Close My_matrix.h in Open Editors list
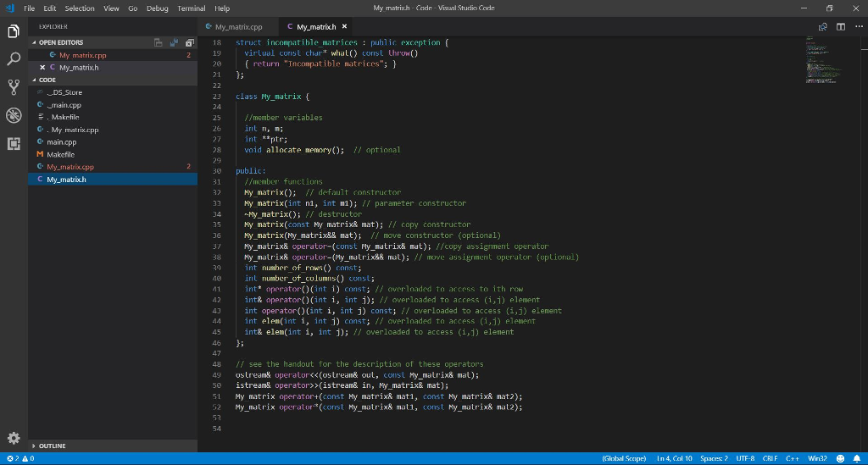Image resolution: width=868 pixels, height=465 pixels. [42, 68]
